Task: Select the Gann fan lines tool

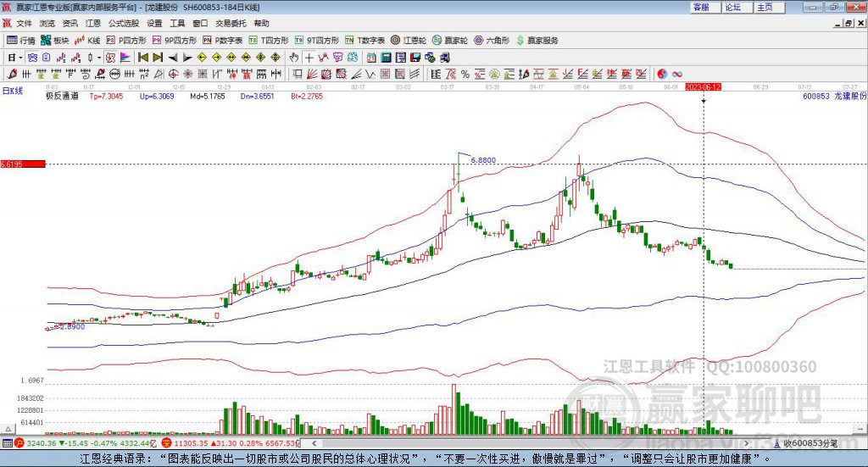Action: click(312, 74)
